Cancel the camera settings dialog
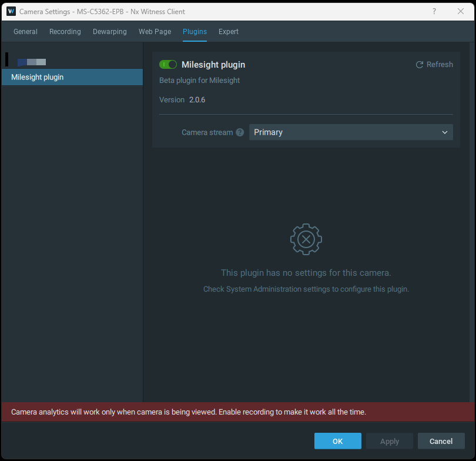Image resolution: width=476 pixels, height=461 pixels. [x=441, y=441]
